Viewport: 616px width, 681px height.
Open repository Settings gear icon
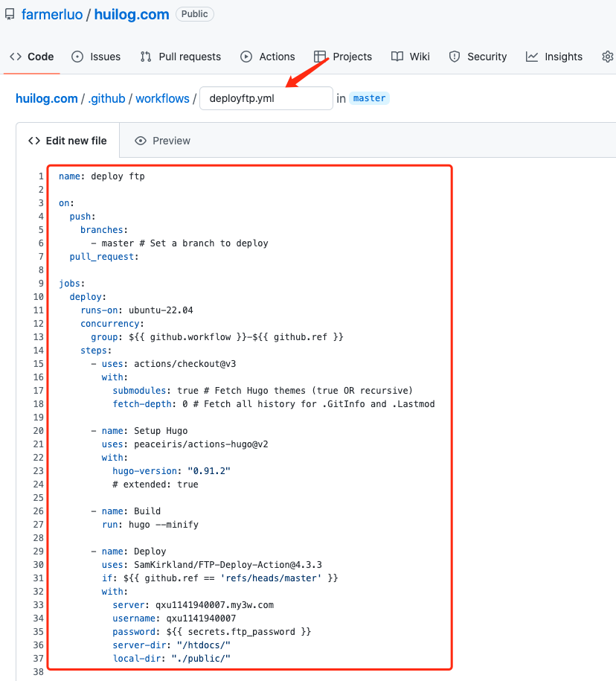point(608,57)
